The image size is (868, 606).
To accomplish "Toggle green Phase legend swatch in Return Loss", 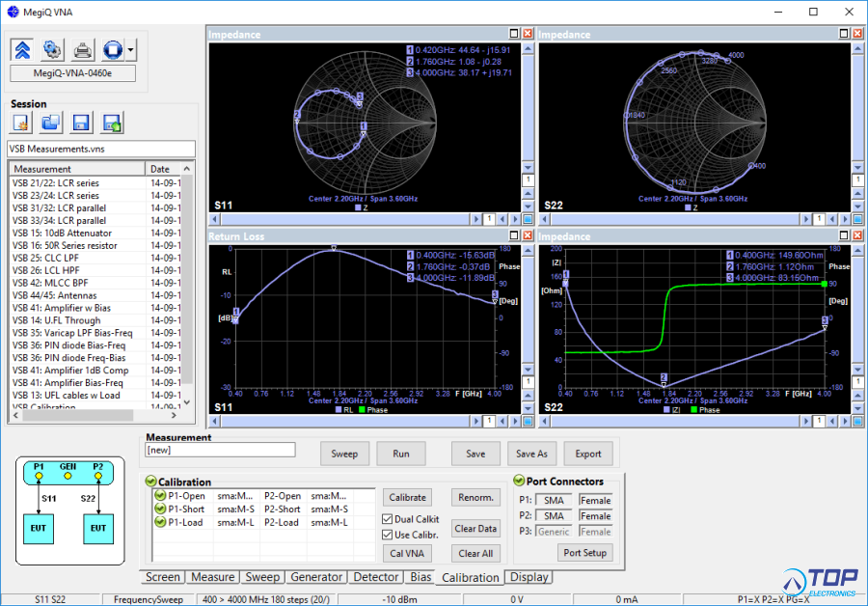I will click(362, 410).
